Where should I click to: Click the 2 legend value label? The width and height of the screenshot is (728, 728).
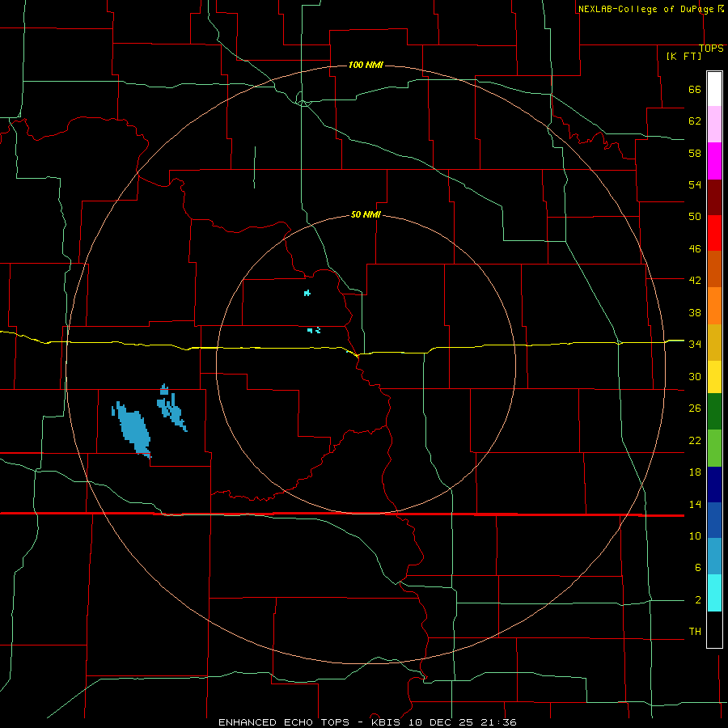pyautogui.click(x=698, y=599)
